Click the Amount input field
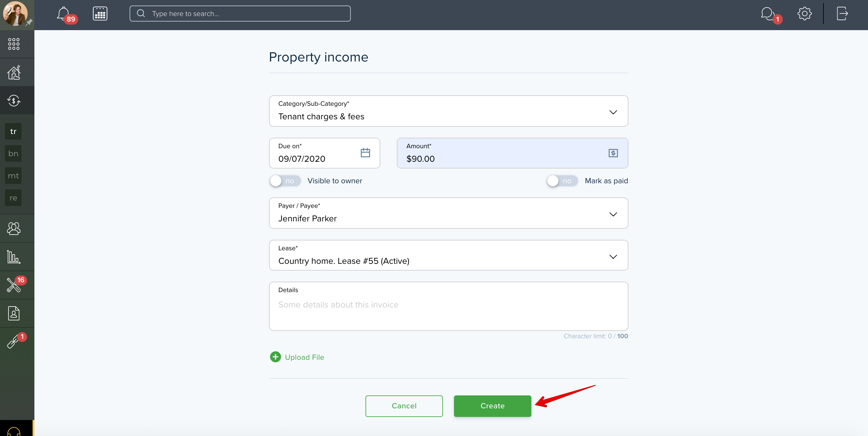The width and height of the screenshot is (868, 436). (513, 153)
